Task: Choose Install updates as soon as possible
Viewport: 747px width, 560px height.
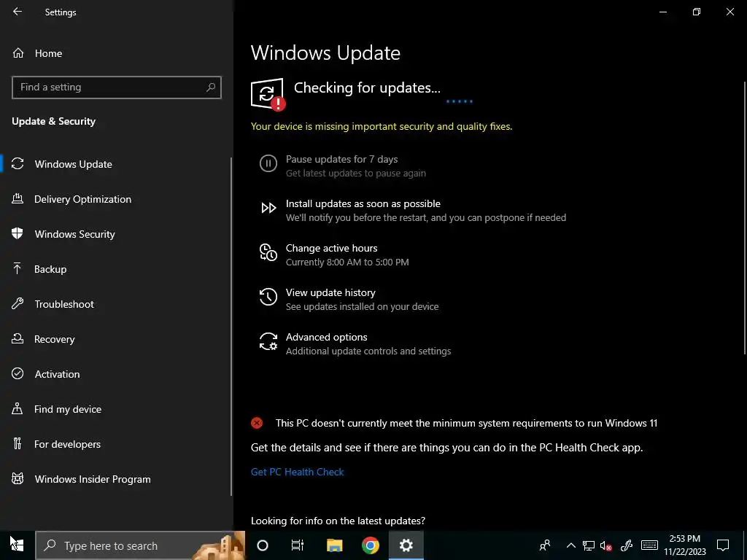Action: (x=363, y=204)
